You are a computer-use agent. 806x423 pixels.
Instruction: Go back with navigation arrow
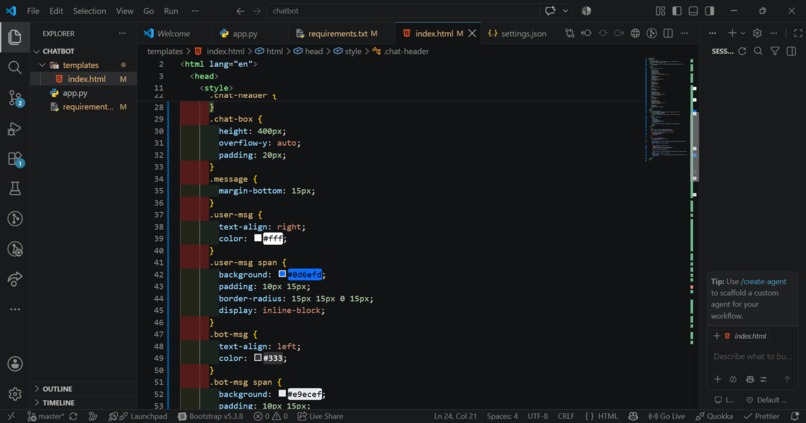pyautogui.click(x=240, y=11)
